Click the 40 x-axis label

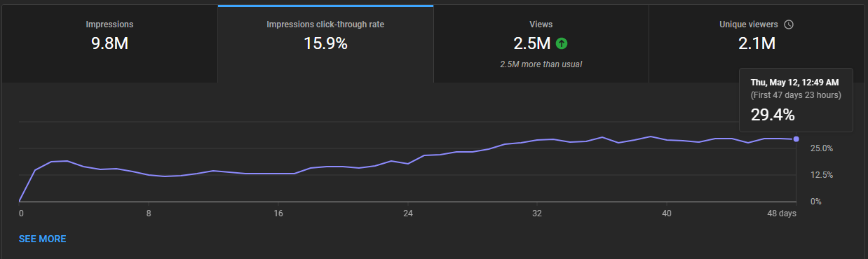[667, 213]
